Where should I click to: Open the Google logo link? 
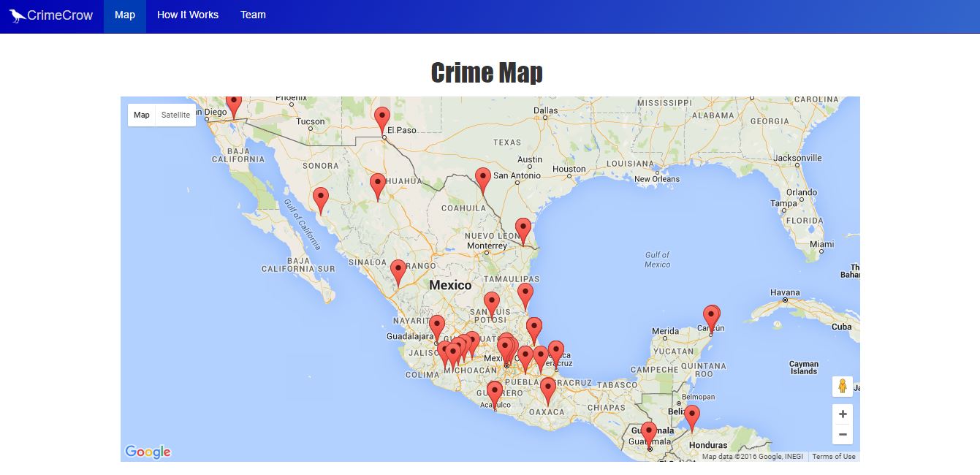pyautogui.click(x=148, y=452)
